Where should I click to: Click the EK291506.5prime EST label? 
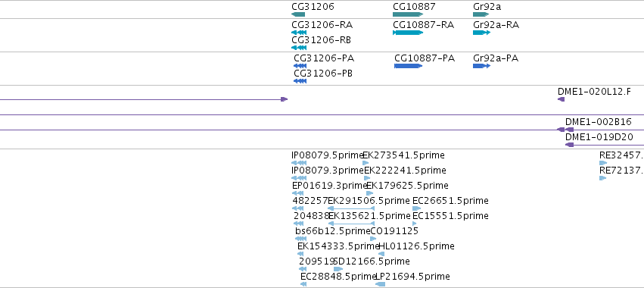[369, 200]
